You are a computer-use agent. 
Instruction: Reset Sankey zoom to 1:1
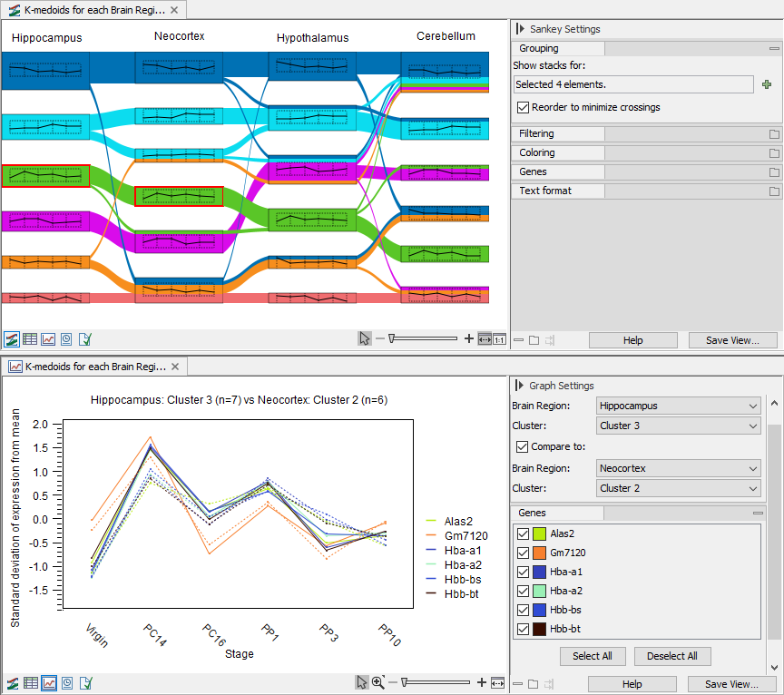click(x=499, y=338)
